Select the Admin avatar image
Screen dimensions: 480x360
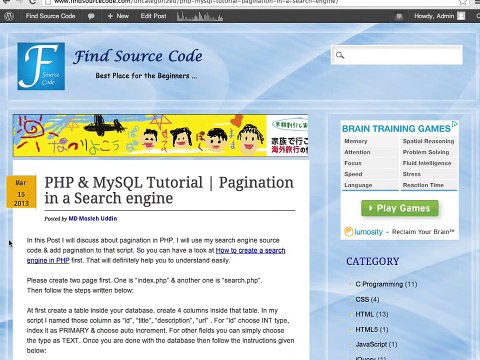point(461,16)
